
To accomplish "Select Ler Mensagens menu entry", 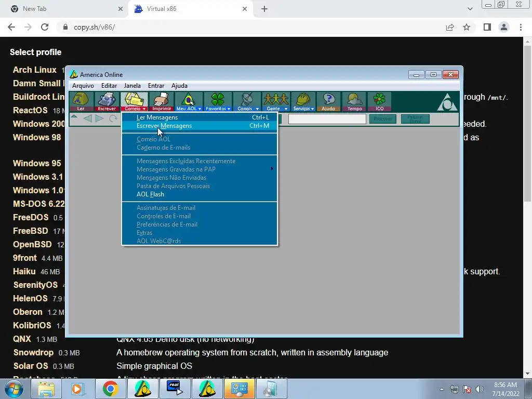I will pos(199,117).
